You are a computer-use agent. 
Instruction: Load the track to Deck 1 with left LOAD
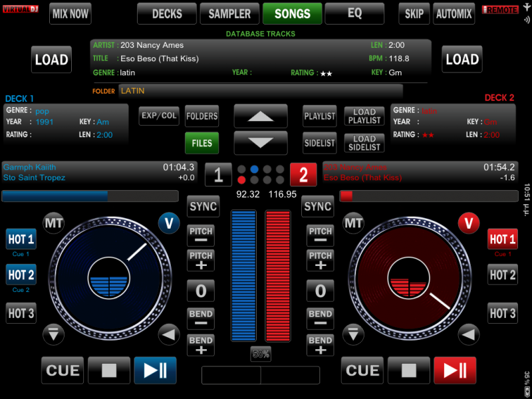tap(52, 59)
